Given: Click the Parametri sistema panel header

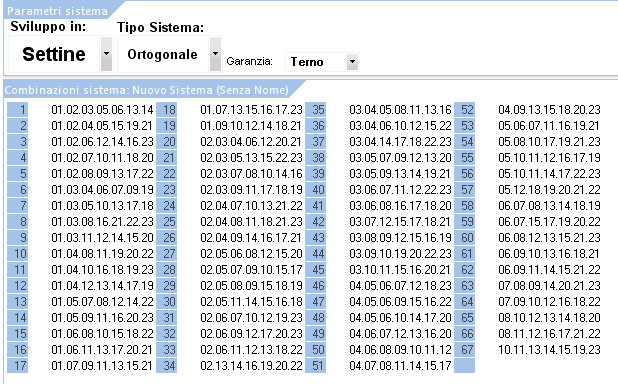Looking at the screenshot, I should [x=58, y=11].
